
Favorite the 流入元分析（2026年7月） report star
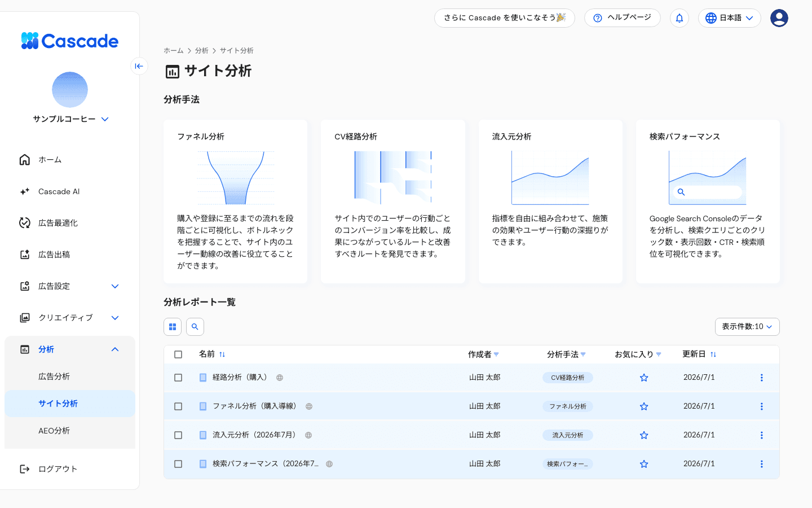(x=644, y=435)
